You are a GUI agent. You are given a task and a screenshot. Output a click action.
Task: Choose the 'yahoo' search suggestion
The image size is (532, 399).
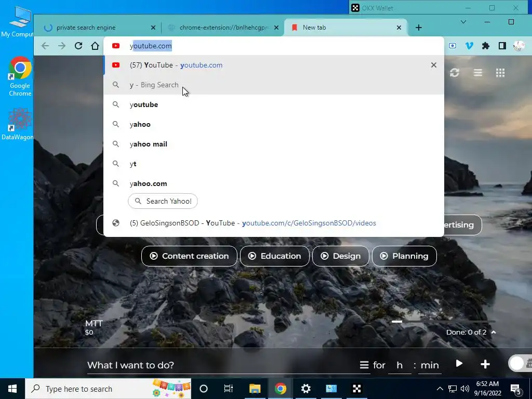tap(274, 124)
